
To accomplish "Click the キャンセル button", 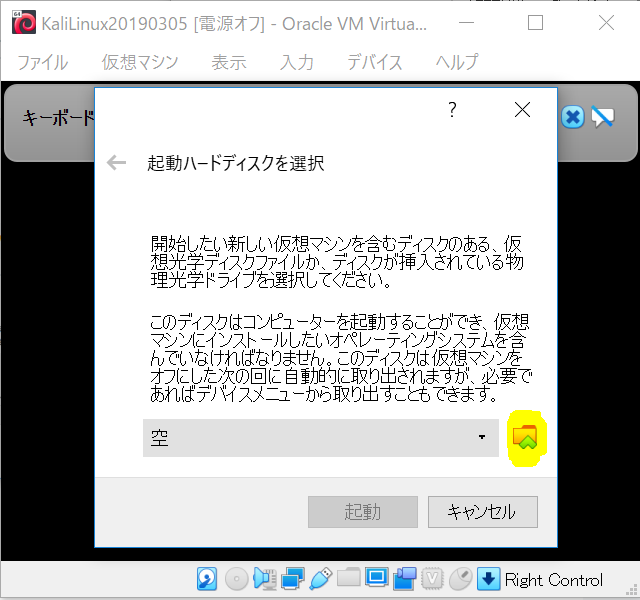I will (x=482, y=512).
